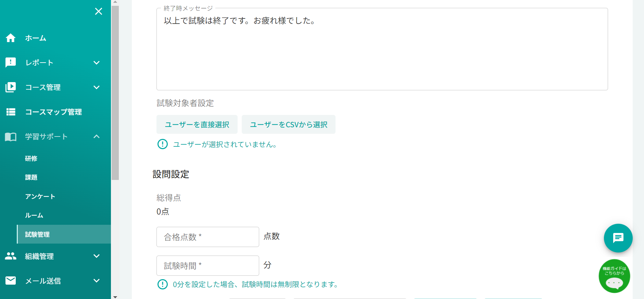
Task: Close the sidebar with the X icon
Action: click(99, 11)
